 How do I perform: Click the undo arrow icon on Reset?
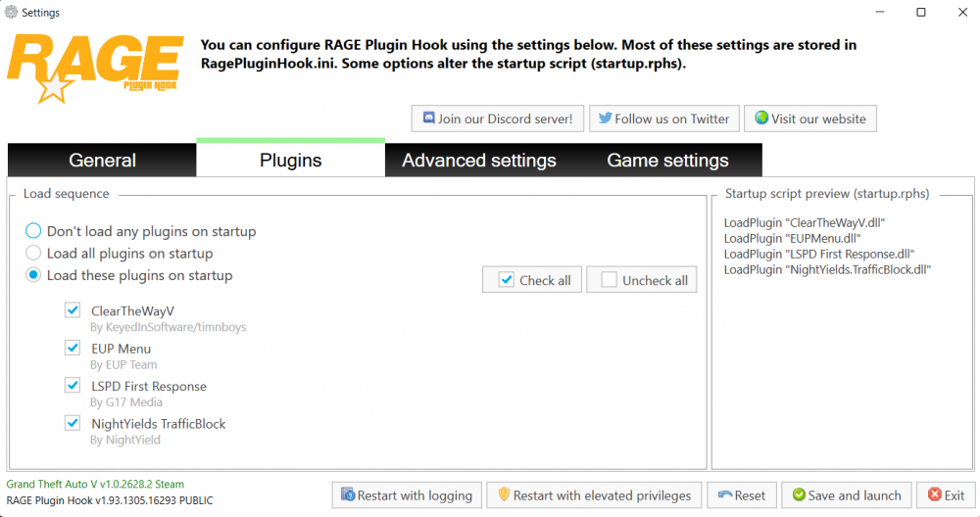point(725,494)
